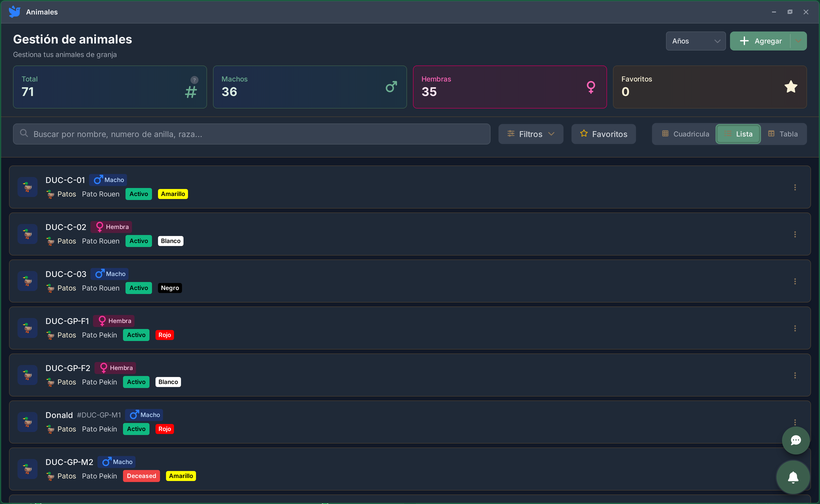Open the chat bubble floating button

[796, 440]
